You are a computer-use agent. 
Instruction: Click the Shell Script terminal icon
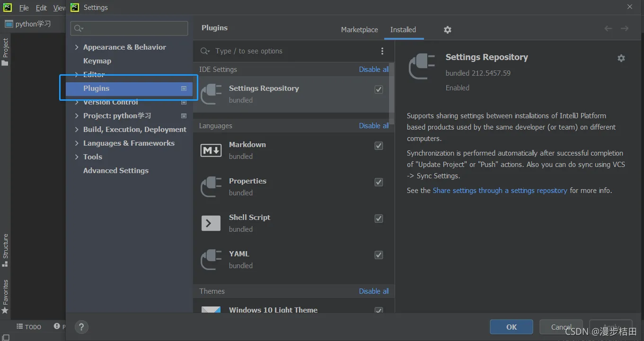pos(211,223)
